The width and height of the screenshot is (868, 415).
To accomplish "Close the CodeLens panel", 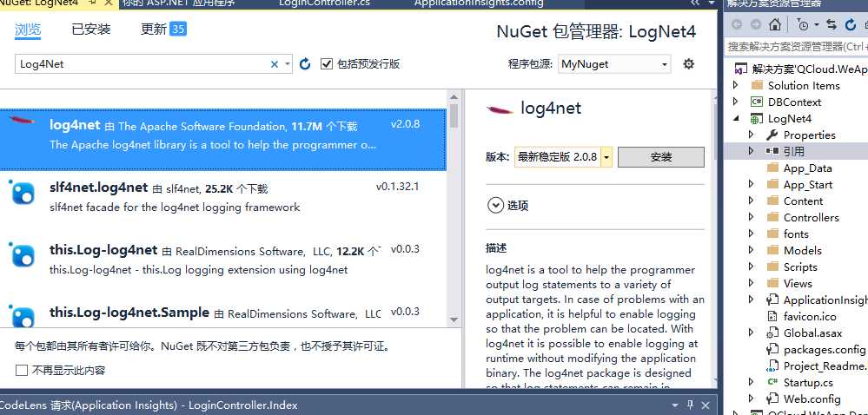I will coord(706,405).
